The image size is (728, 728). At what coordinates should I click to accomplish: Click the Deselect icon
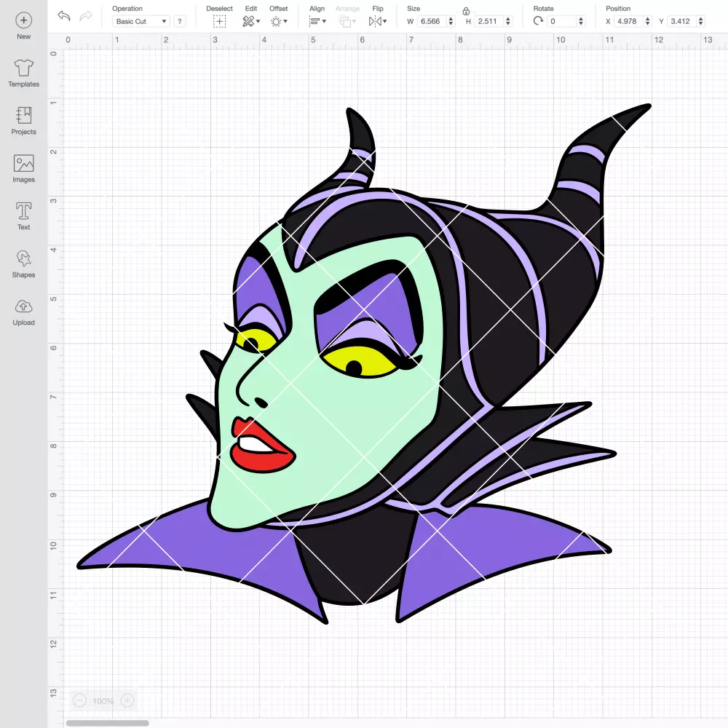click(x=220, y=21)
